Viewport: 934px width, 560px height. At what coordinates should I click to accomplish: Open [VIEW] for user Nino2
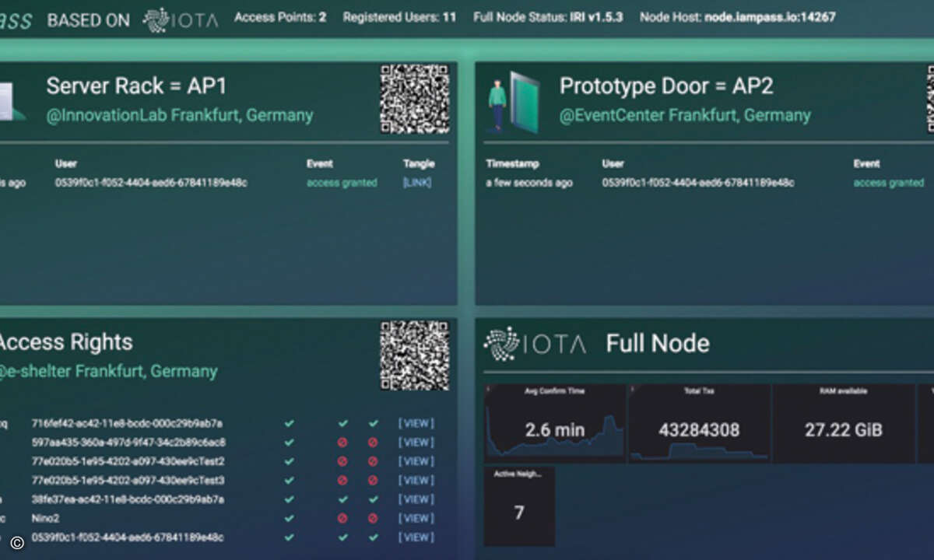(x=416, y=518)
